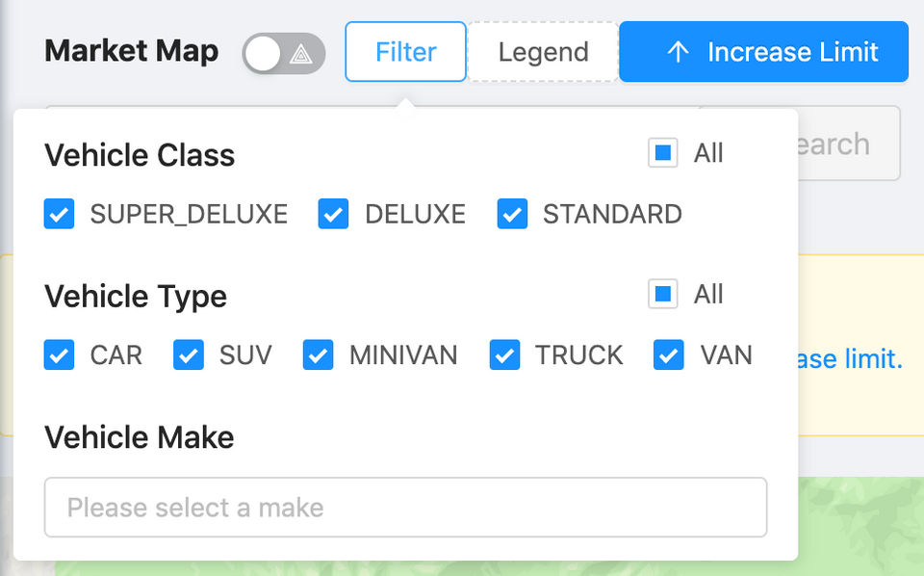
Task: Click the map area below the panel
Action: pyautogui.click(x=857, y=520)
